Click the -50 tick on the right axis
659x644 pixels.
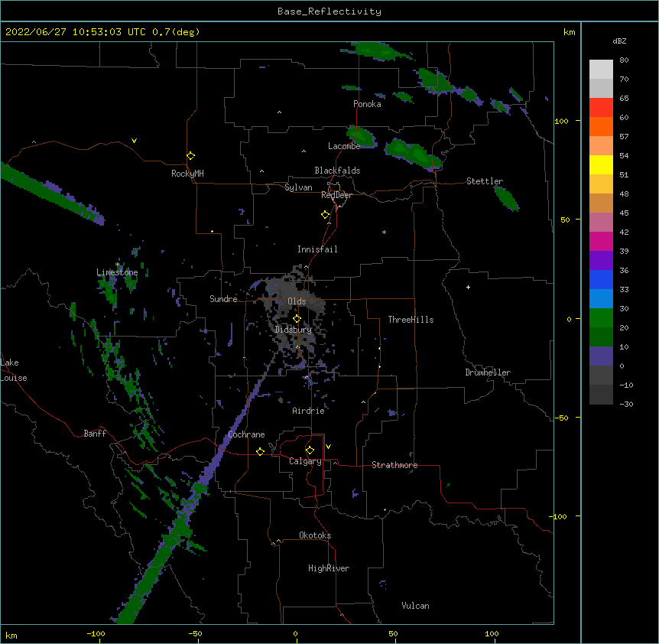click(x=561, y=418)
